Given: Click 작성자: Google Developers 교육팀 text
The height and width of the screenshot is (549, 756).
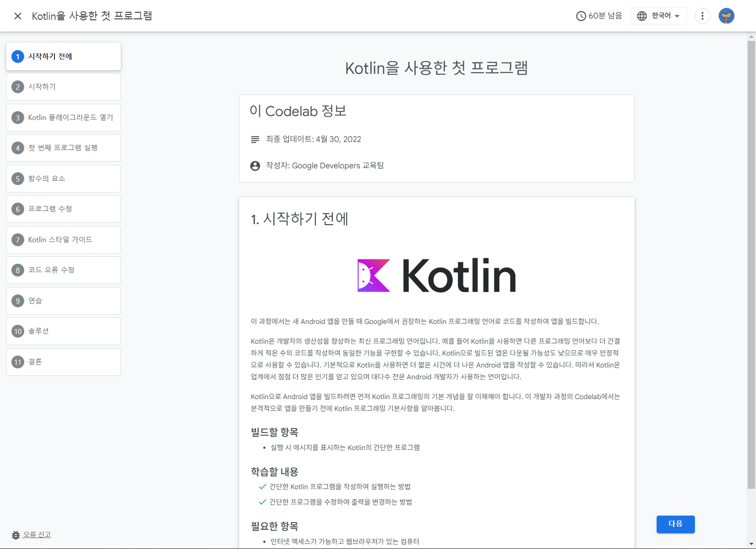Looking at the screenshot, I should [x=325, y=166].
